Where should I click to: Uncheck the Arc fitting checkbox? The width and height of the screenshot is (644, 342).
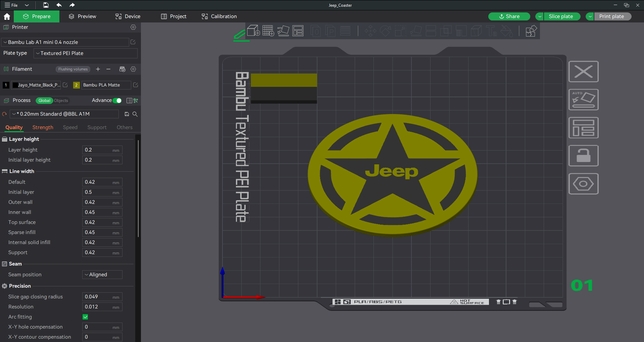point(85,317)
